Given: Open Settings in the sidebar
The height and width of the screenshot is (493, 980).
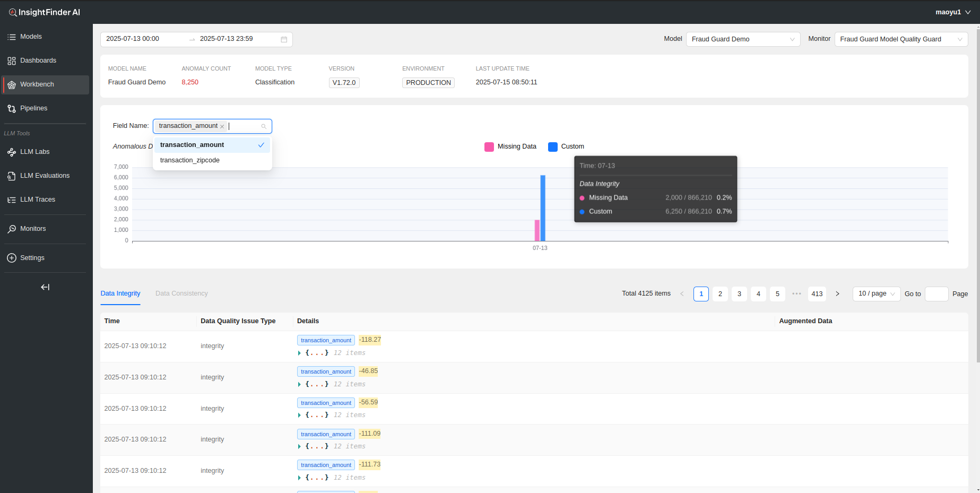Looking at the screenshot, I should [32, 258].
